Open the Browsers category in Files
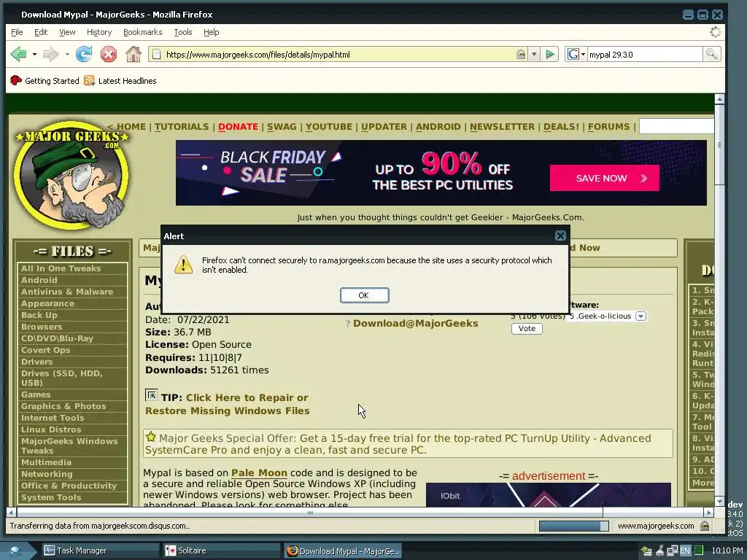The height and width of the screenshot is (560, 747). pos(42,327)
